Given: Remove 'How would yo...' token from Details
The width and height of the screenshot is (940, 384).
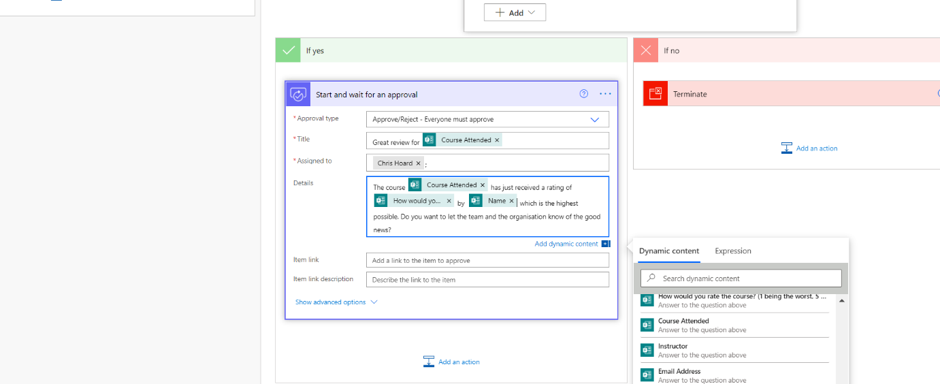Looking at the screenshot, I should (x=448, y=201).
